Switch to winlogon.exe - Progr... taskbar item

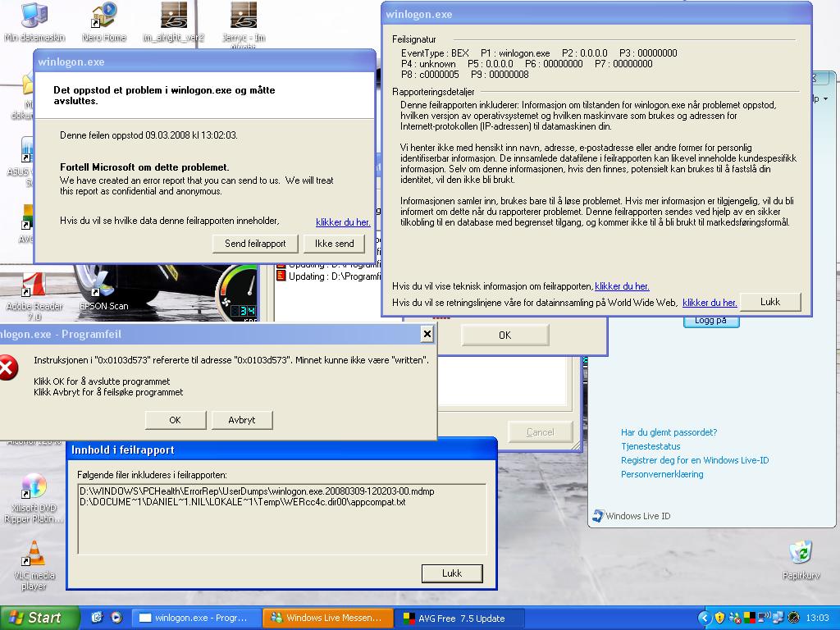click(x=196, y=619)
